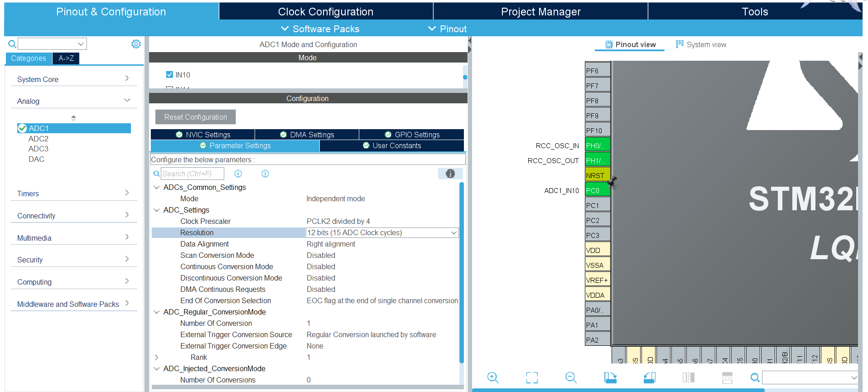Open the NVIC Settings tab
The image size is (868, 392).
pos(203,135)
